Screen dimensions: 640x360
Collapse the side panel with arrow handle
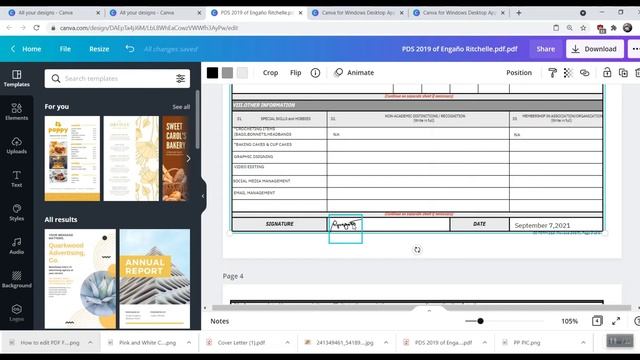pos(203,196)
